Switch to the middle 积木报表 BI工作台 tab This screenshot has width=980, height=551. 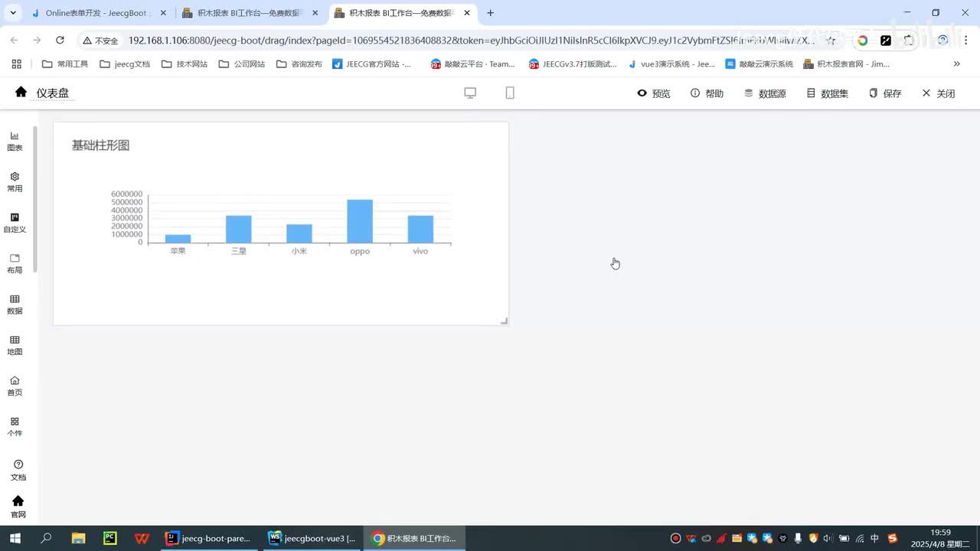(x=250, y=13)
